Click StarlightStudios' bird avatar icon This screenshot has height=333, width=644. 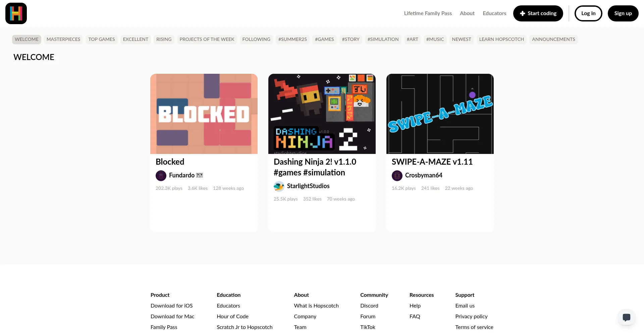[x=279, y=186]
